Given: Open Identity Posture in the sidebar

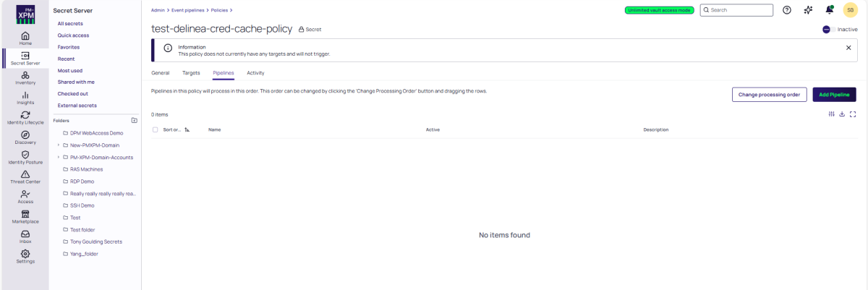Looking at the screenshot, I should coord(25,157).
